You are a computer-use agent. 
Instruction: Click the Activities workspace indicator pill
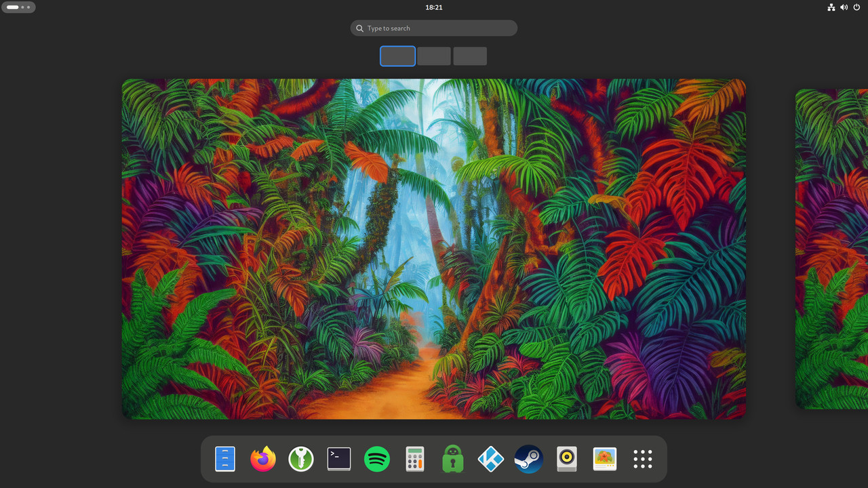18,7
